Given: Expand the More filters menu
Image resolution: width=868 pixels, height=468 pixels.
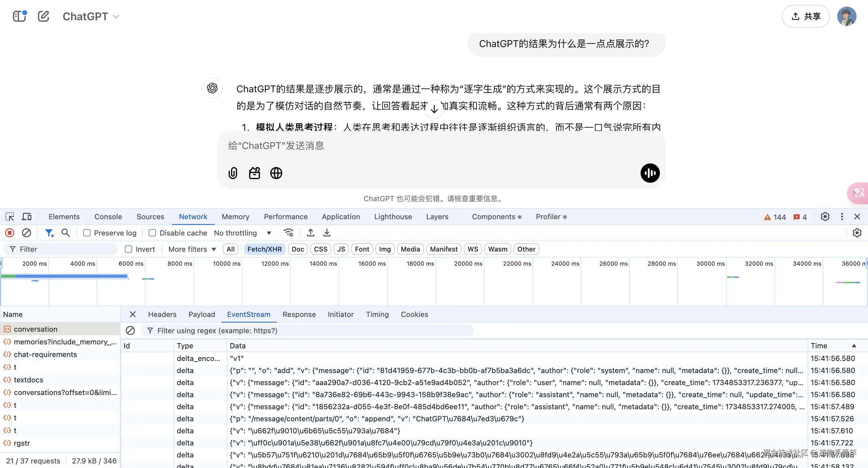Looking at the screenshot, I should 192,249.
